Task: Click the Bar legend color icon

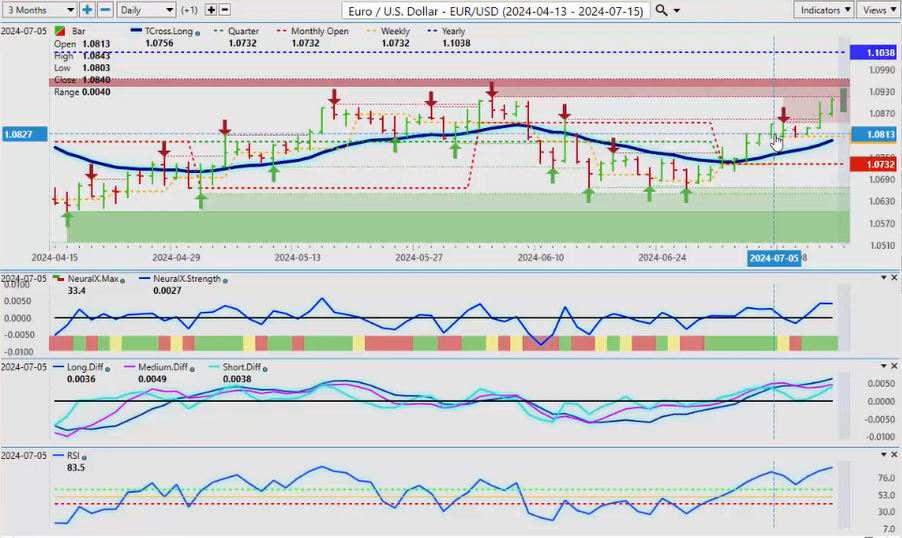Action: click(x=59, y=31)
